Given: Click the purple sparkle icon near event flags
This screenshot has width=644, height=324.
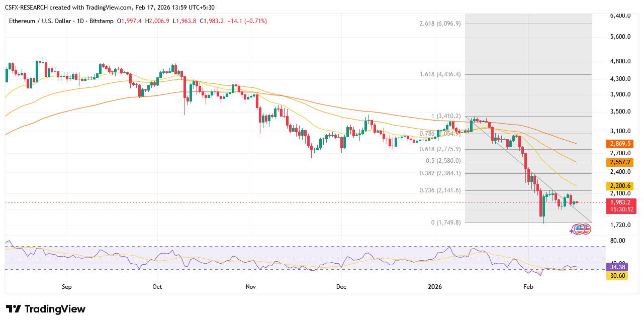Looking at the screenshot, I should click(x=572, y=231).
